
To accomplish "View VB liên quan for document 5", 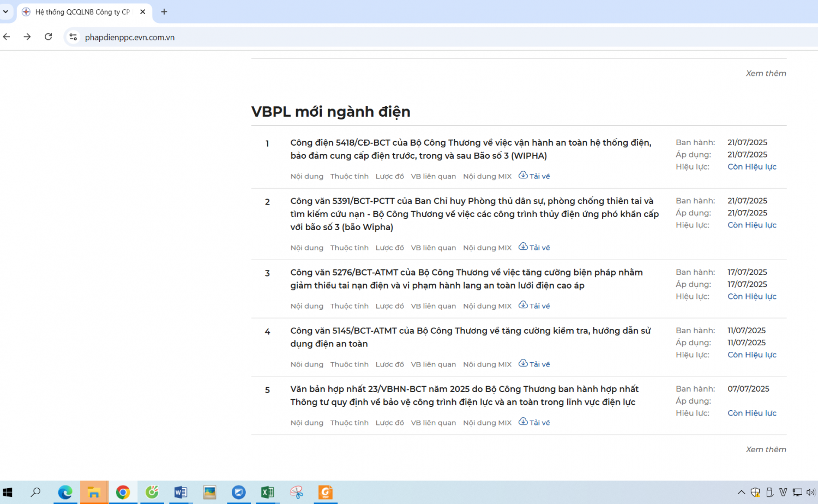I will (x=433, y=423).
